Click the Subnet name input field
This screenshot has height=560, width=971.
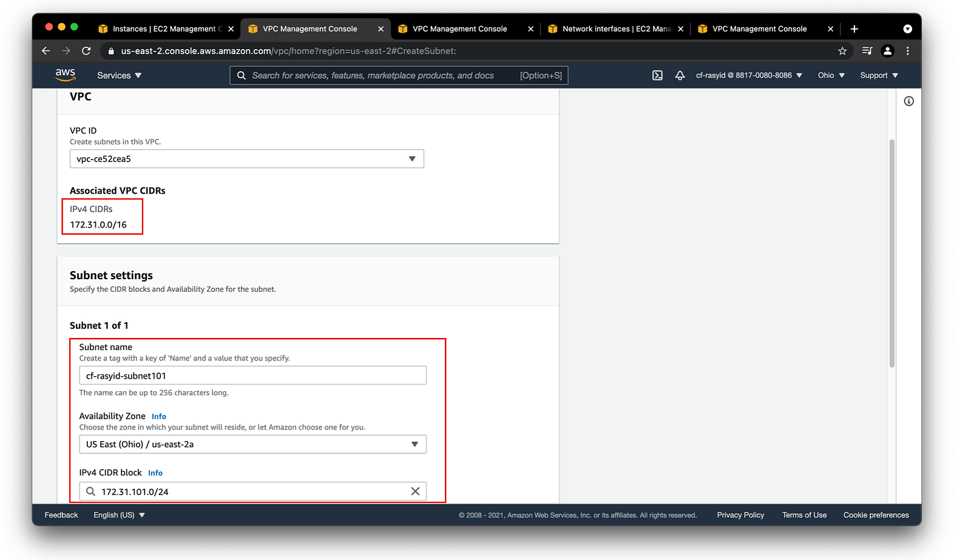point(252,376)
